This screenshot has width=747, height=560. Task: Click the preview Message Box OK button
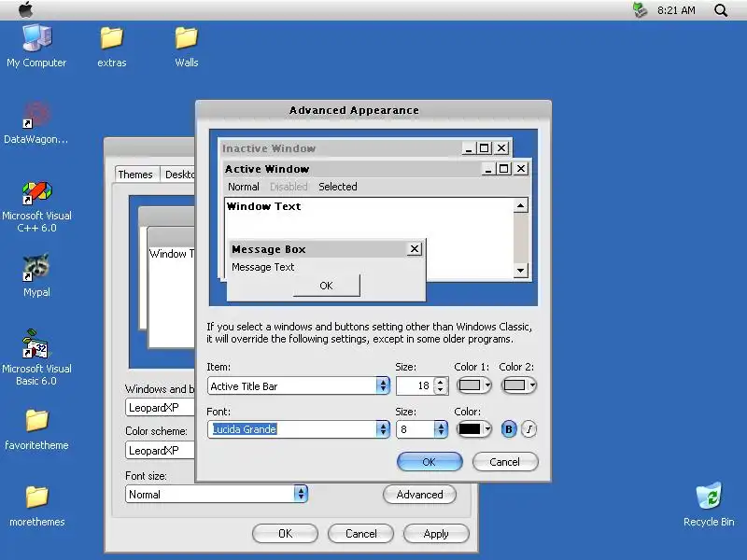[x=326, y=286]
